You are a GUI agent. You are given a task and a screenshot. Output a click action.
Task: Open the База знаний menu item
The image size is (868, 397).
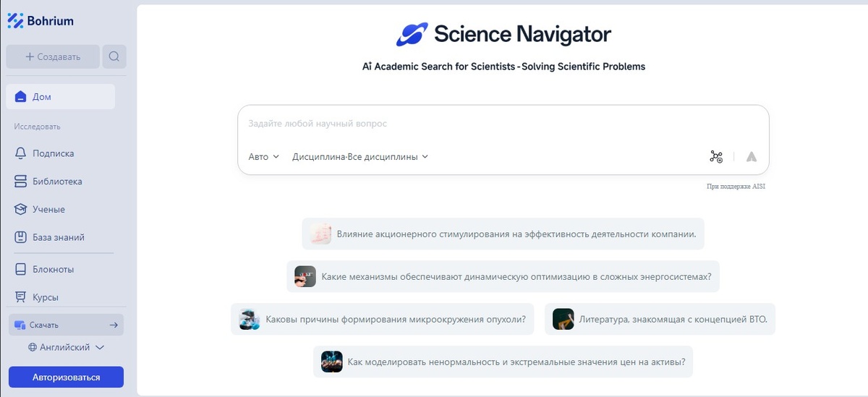tap(58, 237)
